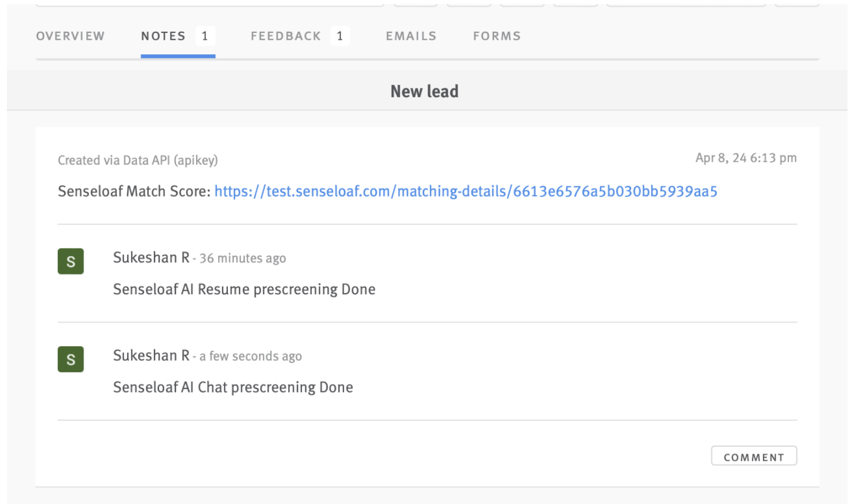Click the "36 minutes ago" timestamp

coord(243,258)
